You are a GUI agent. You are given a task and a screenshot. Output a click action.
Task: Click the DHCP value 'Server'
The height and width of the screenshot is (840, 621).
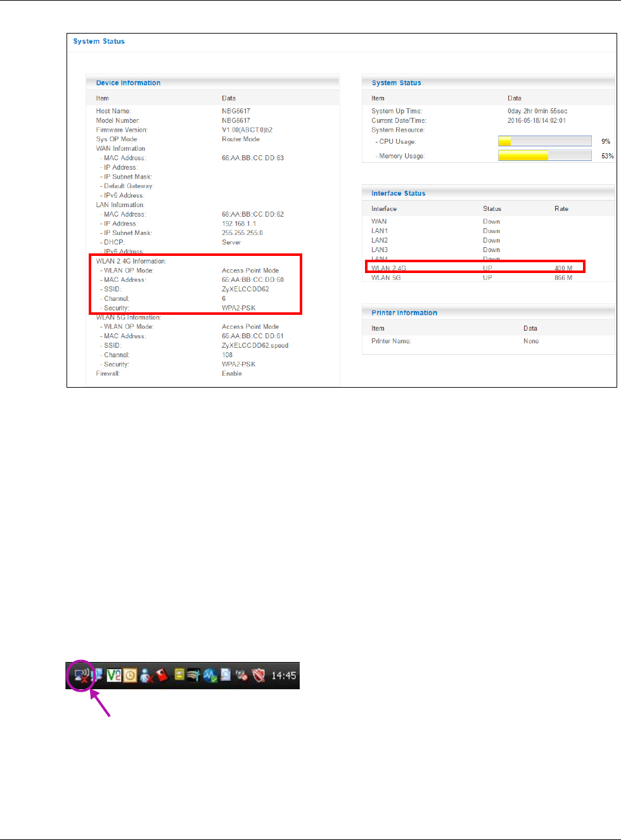click(x=231, y=242)
